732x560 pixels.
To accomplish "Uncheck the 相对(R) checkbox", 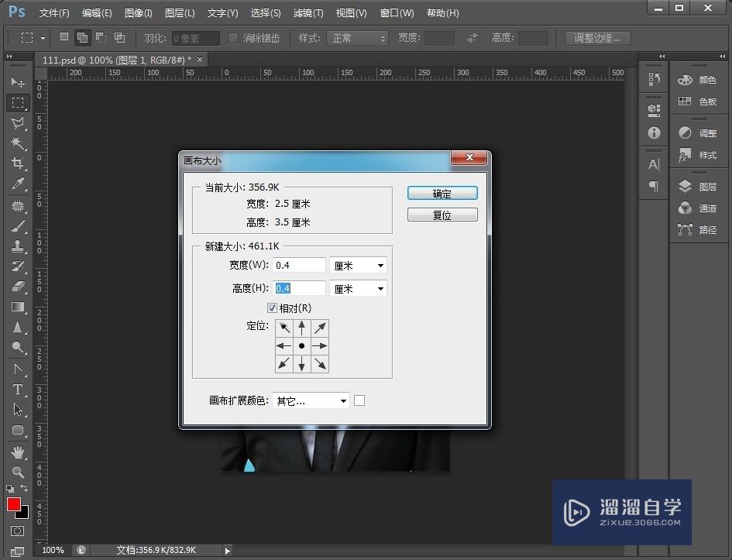I will click(x=272, y=307).
